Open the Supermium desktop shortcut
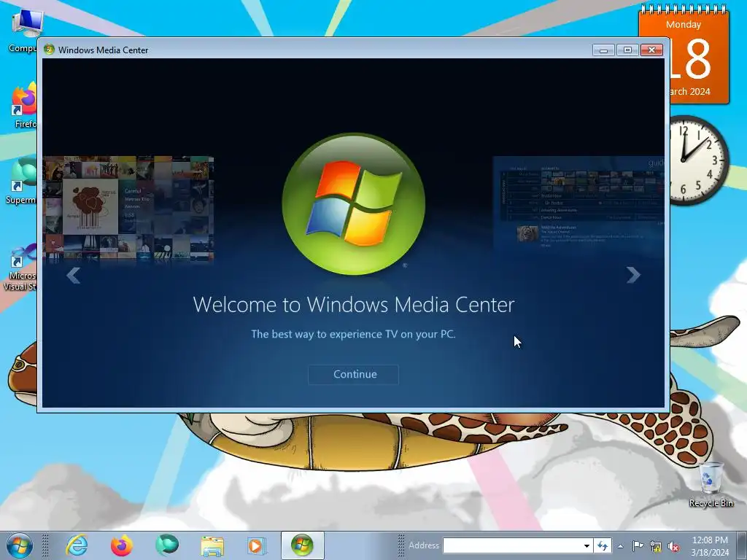Viewport: 747px width, 560px height. pyautogui.click(x=21, y=182)
